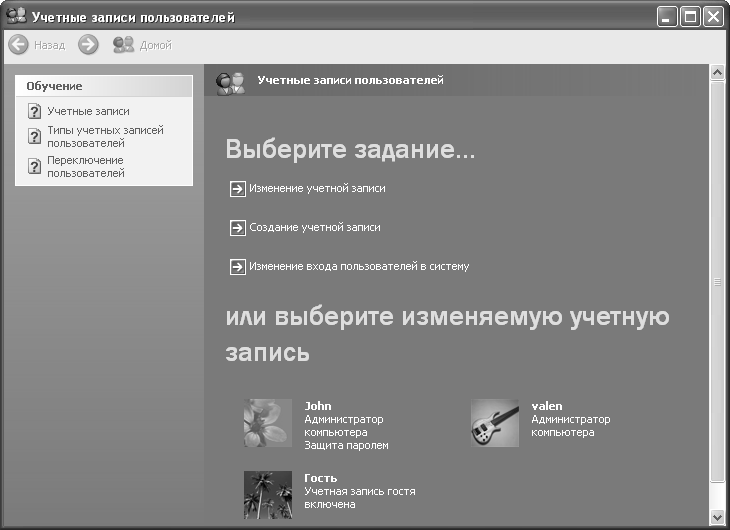Select the Гость palm trees picture
Viewport: 730px width, 530px height.
pyautogui.click(x=268, y=495)
